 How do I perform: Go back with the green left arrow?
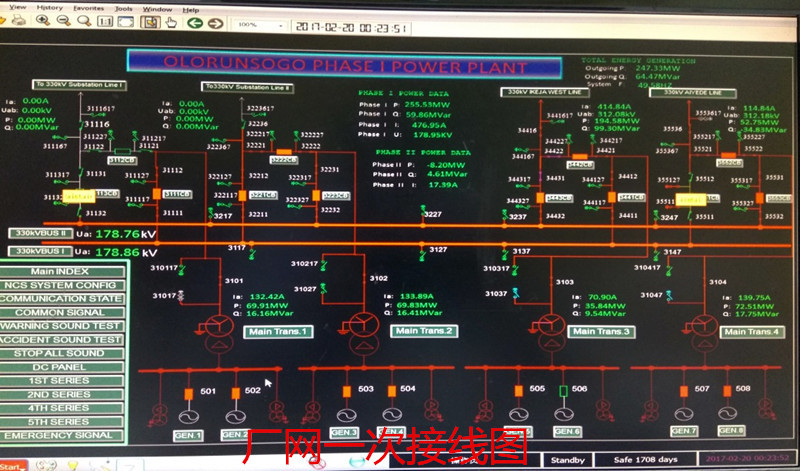coord(195,23)
